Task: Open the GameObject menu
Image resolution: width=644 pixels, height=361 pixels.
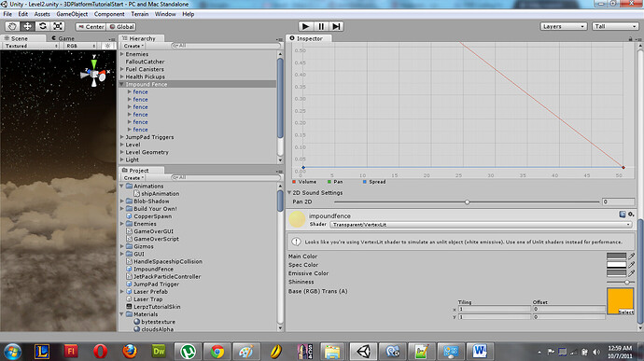Action: (72, 14)
